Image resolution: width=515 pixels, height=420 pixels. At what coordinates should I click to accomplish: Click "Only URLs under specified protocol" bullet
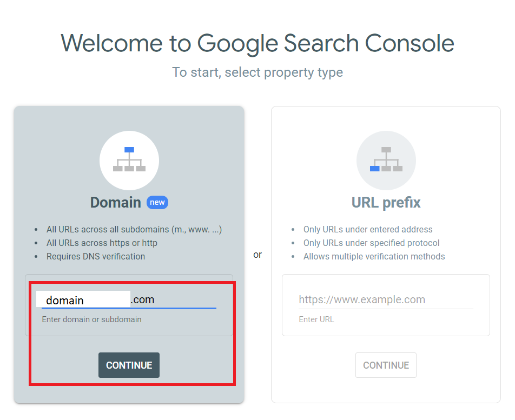click(372, 243)
